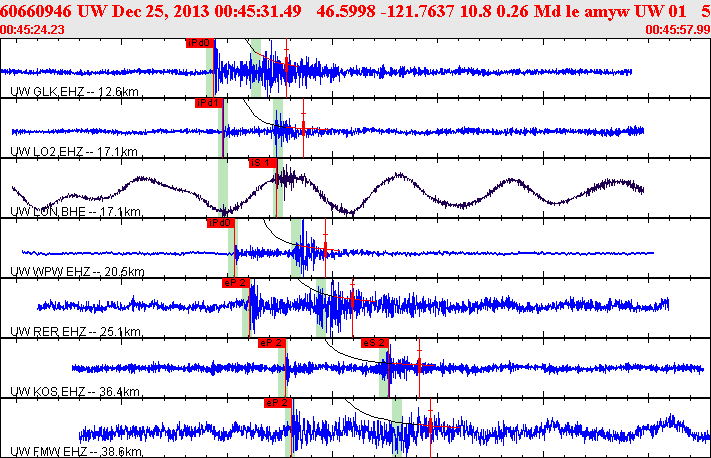Select station label UW LO2 EHZ -- 17.1km
711x458 pixels.
[x=74, y=151]
